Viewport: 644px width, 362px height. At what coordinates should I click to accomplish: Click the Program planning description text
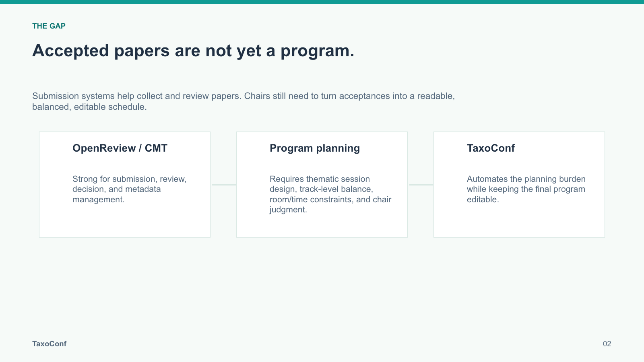pyautogui.click(x=330, y=194)
